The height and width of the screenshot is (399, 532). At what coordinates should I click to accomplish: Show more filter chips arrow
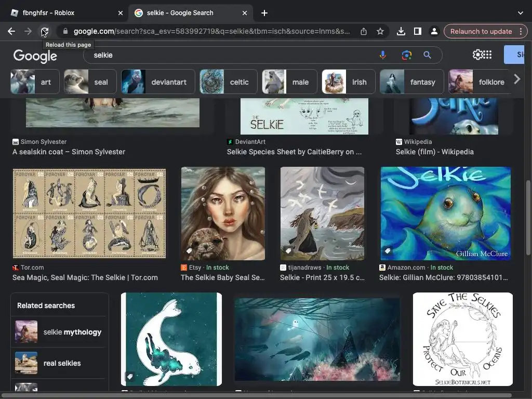tap(517, 79)
